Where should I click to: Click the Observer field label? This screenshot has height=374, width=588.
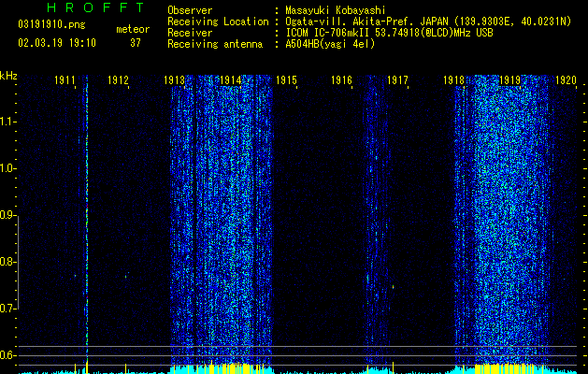click(190, 10)
